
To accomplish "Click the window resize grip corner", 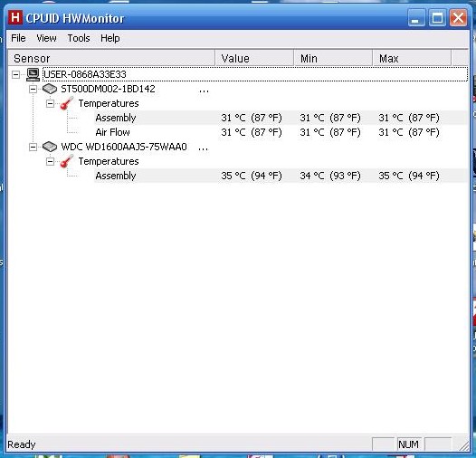I will click(463, 445).
